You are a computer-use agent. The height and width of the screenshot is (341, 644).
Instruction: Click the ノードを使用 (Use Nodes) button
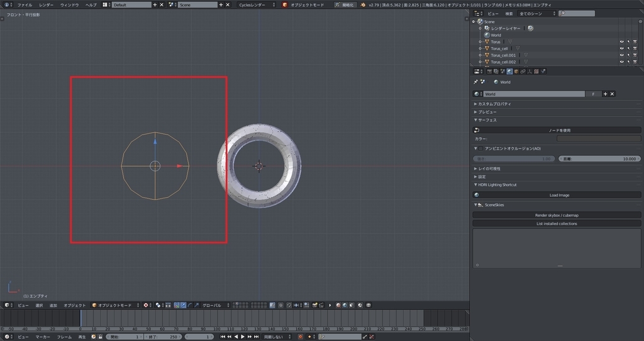click(x=559, y=130)
